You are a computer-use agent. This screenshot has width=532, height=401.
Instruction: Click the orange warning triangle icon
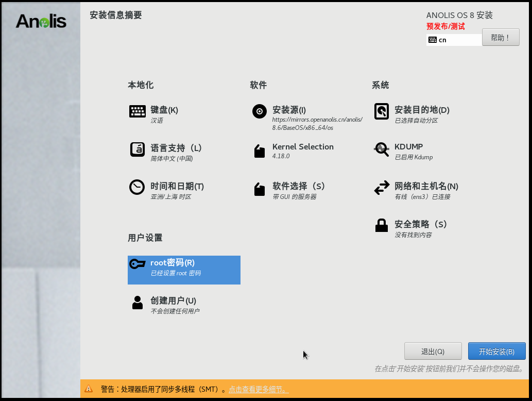click(x=89, y=389)
